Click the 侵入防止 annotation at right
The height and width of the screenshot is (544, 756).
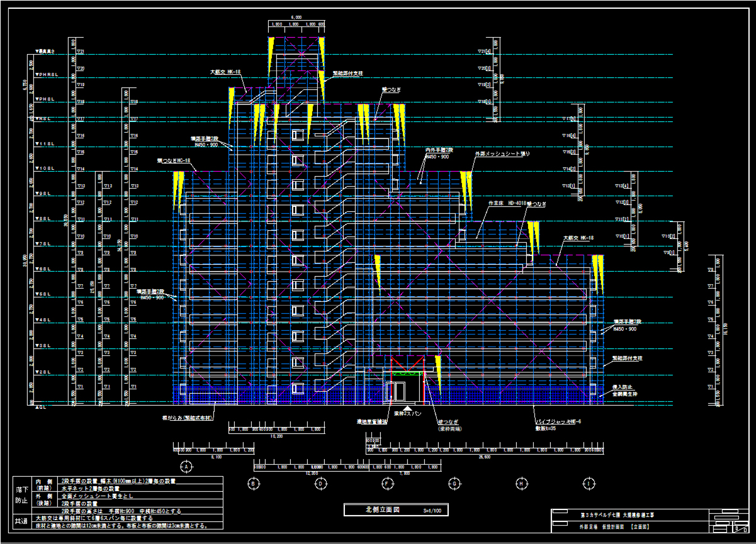pos(624,387)
